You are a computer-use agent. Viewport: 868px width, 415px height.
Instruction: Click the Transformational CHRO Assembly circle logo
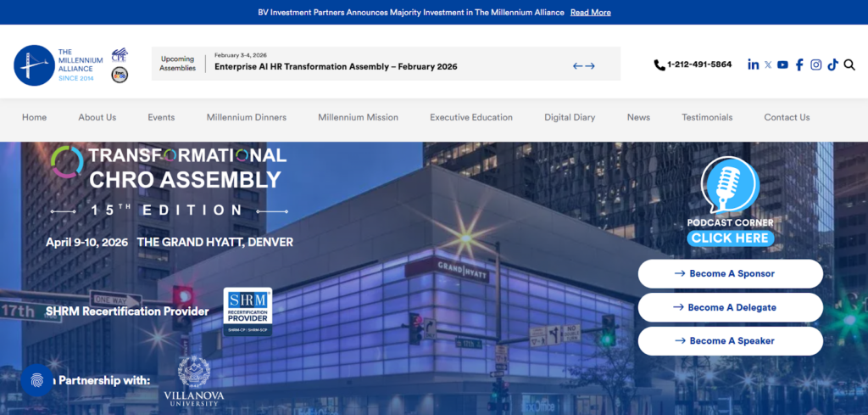point(67,162)
